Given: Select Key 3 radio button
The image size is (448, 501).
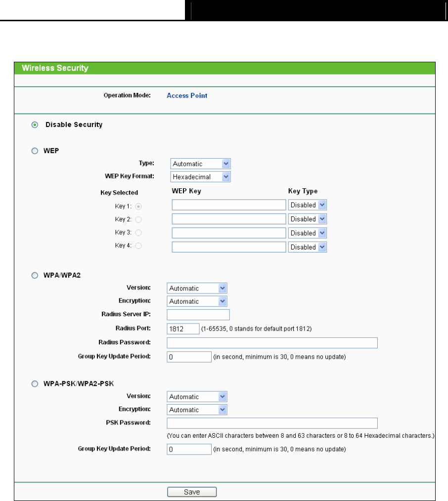Looking at the screenshot, I should (138, 233).
